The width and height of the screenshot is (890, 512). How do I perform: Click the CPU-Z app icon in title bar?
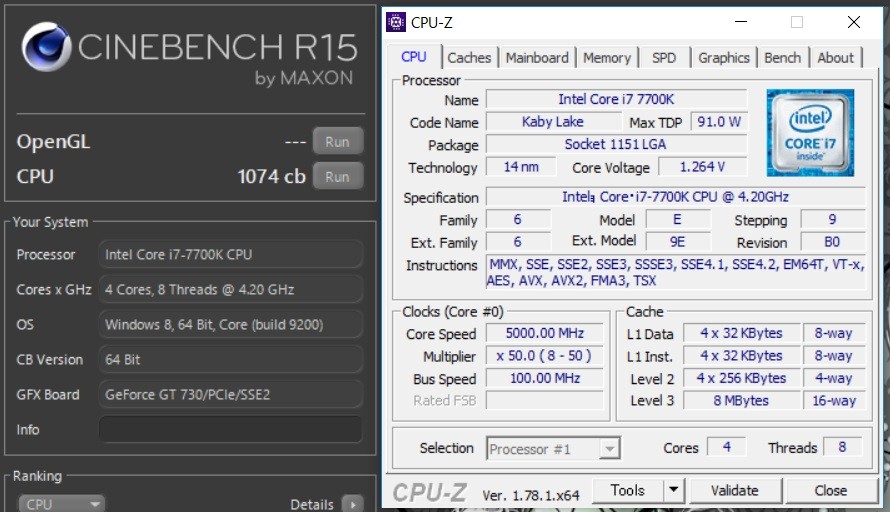(396, 22)
